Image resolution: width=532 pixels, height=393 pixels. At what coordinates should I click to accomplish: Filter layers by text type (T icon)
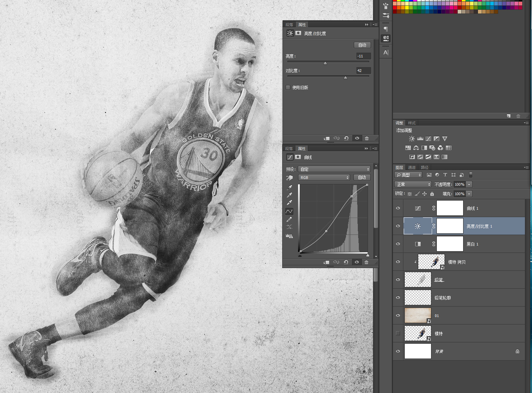tap(445, 175)
